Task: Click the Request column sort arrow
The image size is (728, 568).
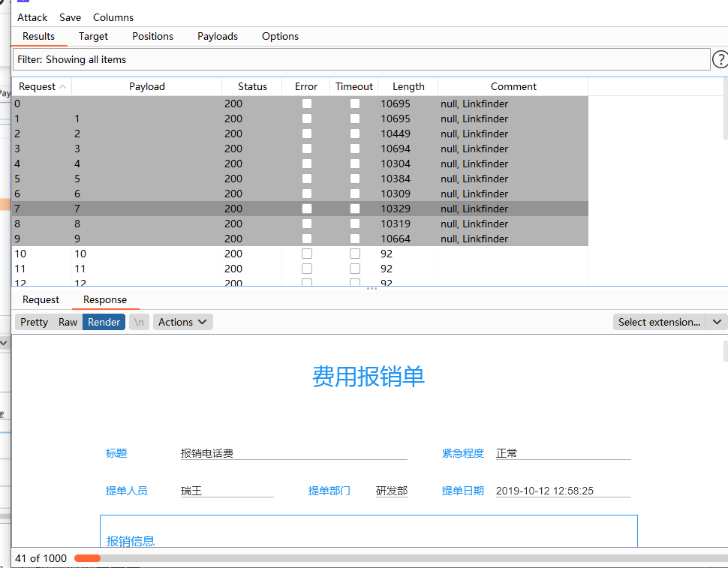Action: point(63,87)
